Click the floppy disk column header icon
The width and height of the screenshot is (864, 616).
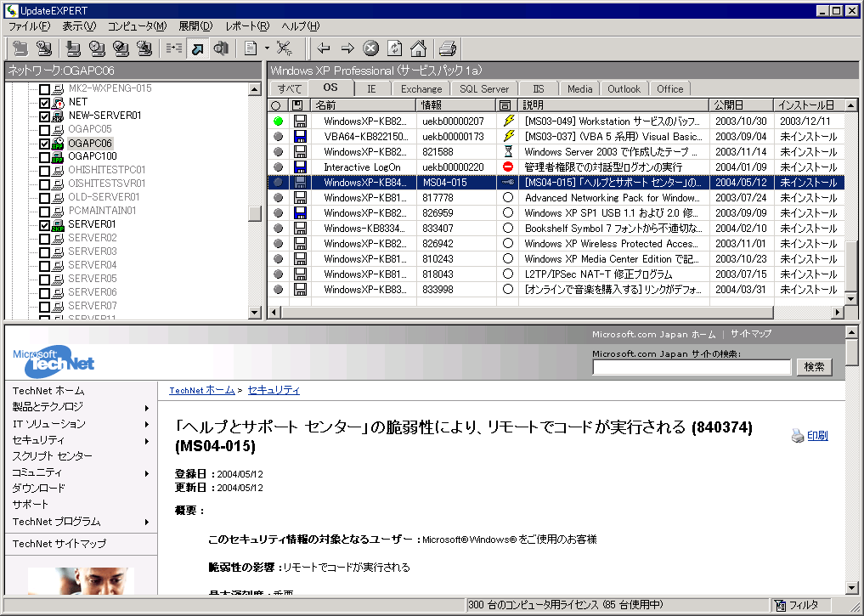pos(297,105)
